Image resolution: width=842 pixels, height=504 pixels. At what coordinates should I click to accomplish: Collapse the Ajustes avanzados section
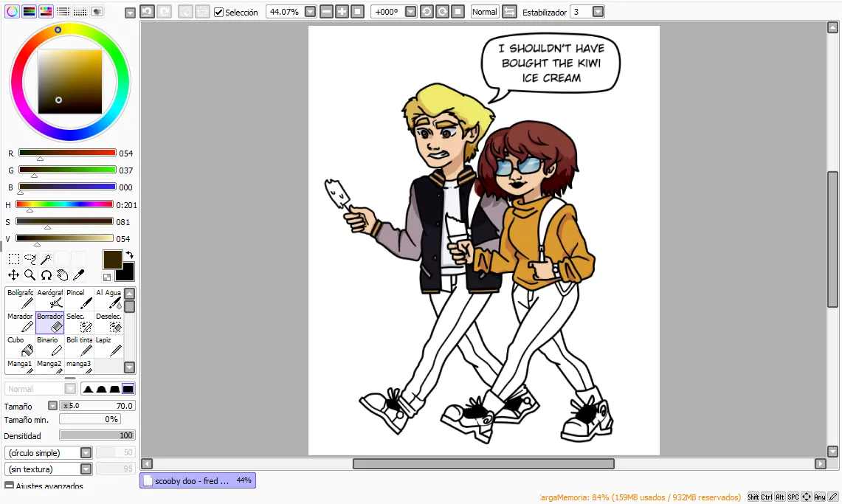coord(9,486)
